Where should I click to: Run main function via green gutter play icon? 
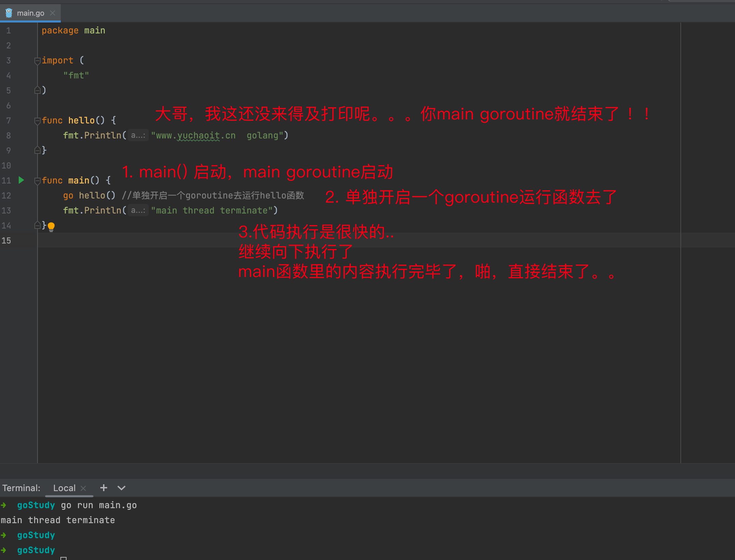pyautogui.click(x=21, y=180)
